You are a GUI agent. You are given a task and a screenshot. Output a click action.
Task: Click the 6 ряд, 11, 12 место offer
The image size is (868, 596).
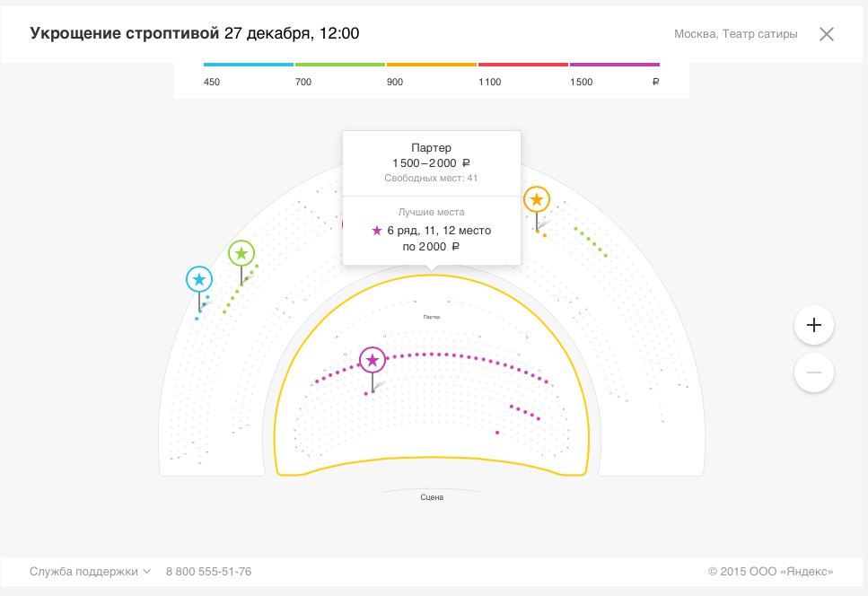439,231
